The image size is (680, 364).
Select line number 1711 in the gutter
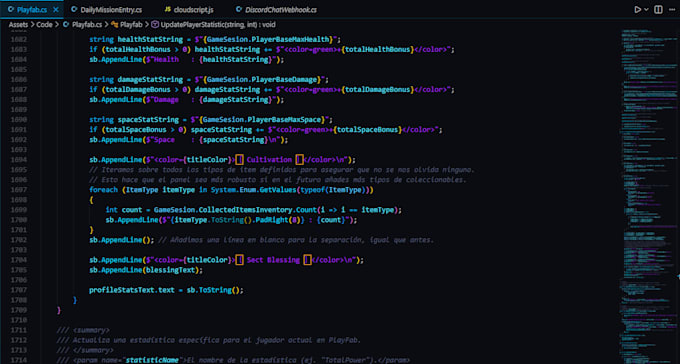pyautogui.click(x=18, y=330)
